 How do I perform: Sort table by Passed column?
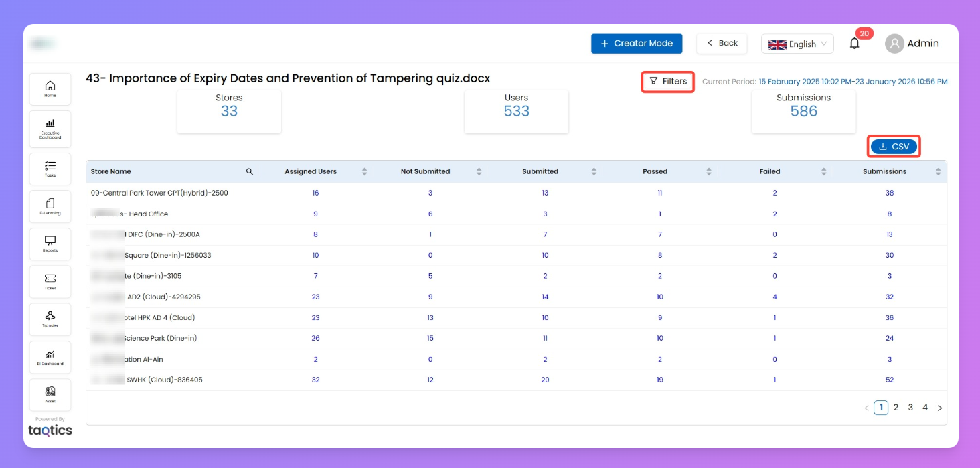[709, 172]
